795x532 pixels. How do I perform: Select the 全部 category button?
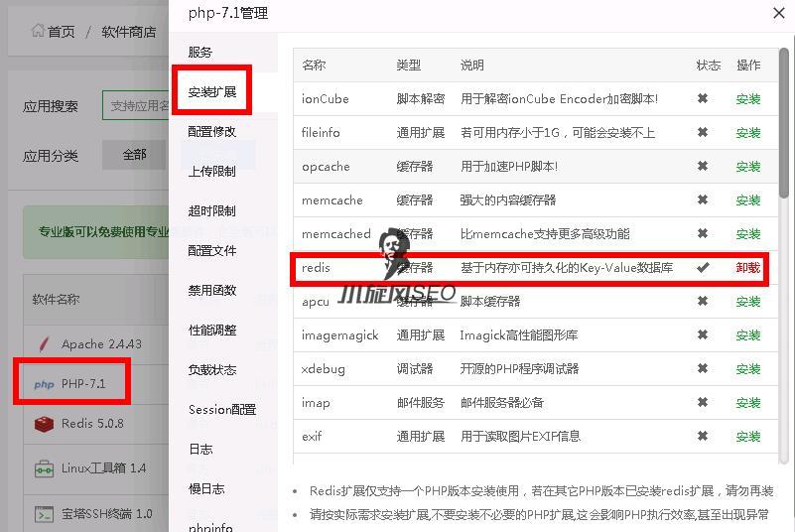tap(134, 155)
